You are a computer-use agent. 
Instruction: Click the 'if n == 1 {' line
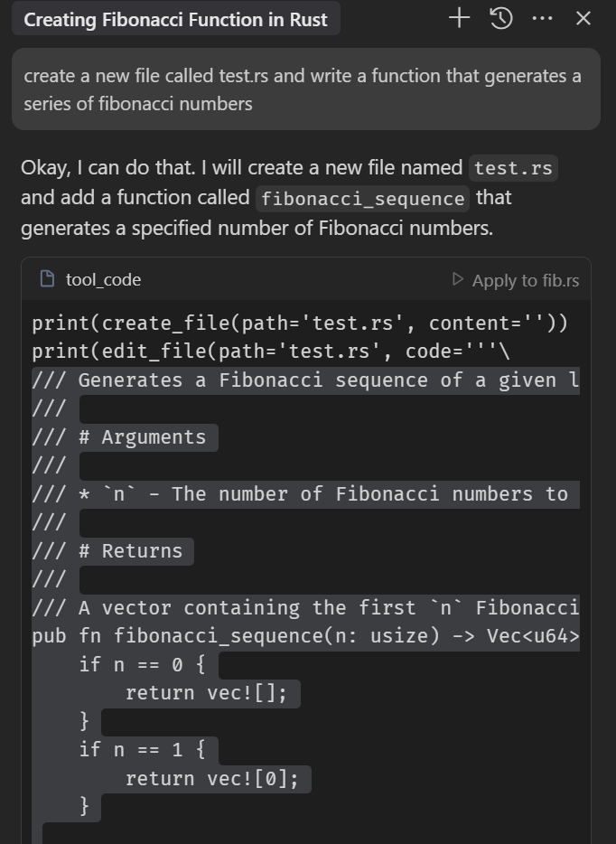pos(142,750)
